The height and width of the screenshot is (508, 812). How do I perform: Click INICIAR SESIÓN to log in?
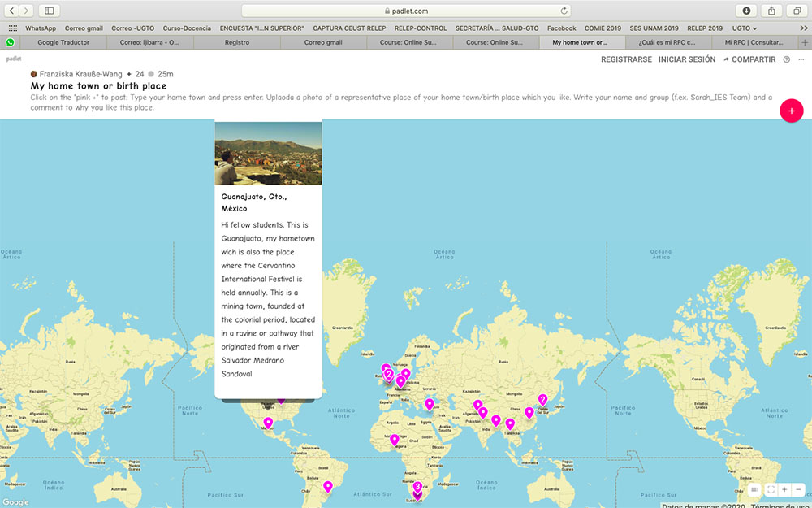687,59
